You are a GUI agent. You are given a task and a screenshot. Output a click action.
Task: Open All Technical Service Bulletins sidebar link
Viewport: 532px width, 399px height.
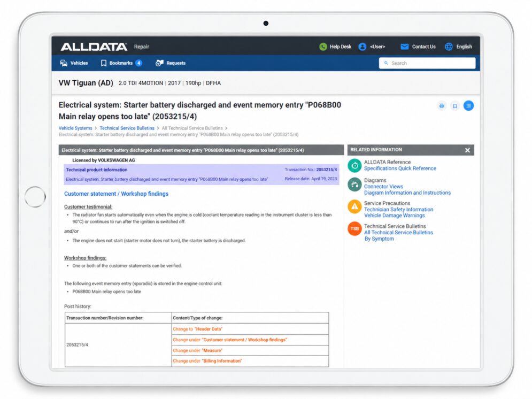pos(398,233)
